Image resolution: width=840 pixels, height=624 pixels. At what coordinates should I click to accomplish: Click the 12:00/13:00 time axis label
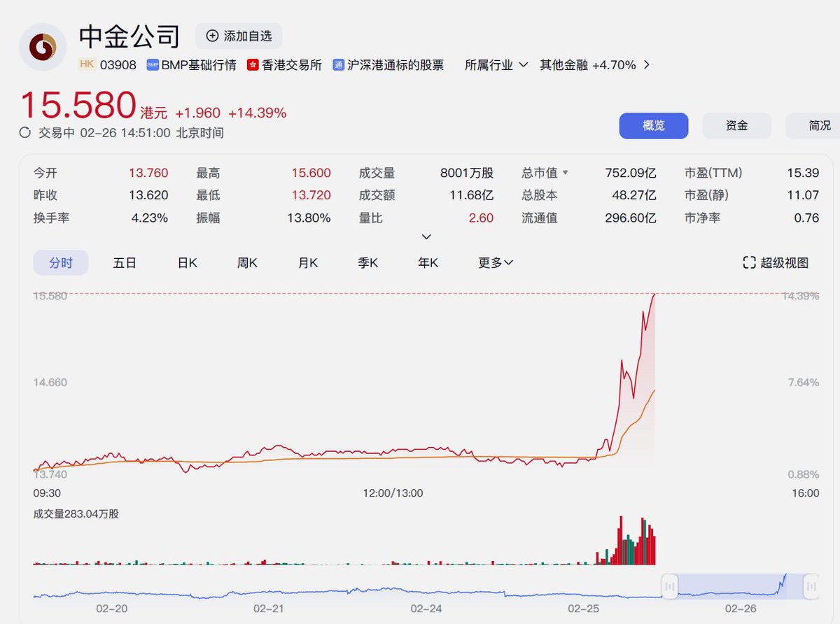coord(393,492)
